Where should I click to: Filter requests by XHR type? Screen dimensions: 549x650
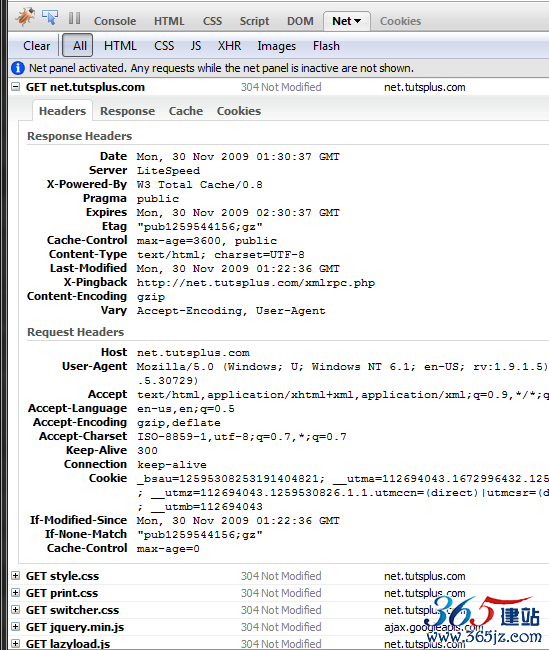point(229,46)
